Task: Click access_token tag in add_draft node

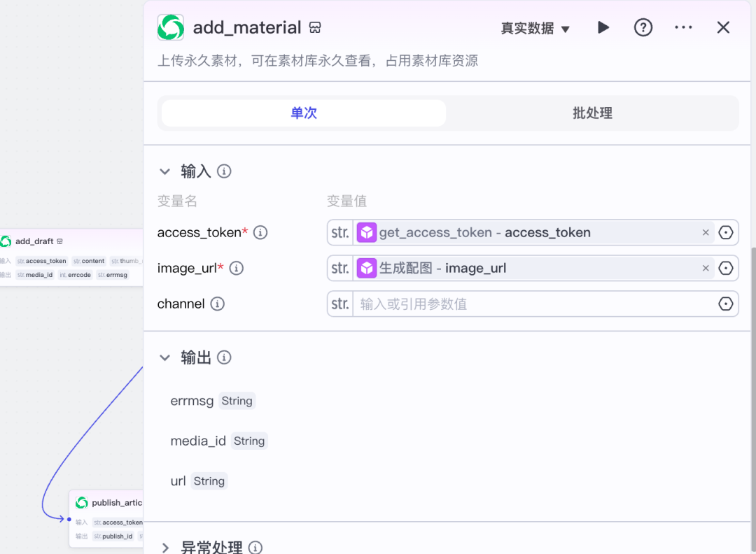Action: coord(41,261)
